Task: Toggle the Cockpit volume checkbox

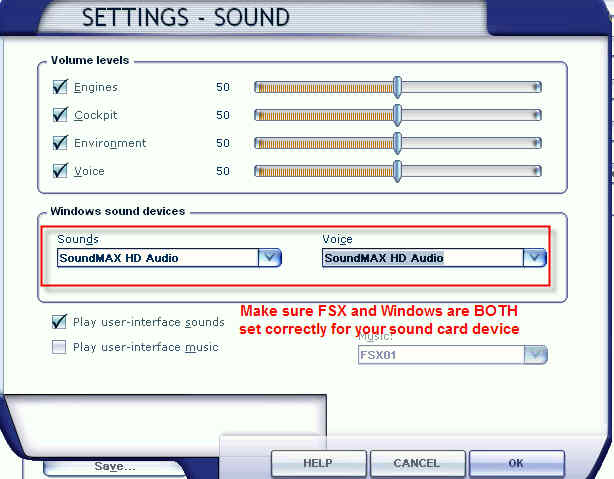Action: [x=60, y=115]
